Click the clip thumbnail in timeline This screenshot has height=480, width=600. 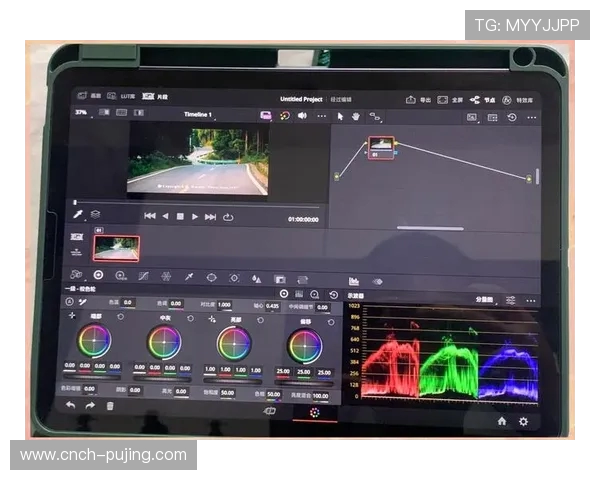[116, 247]
